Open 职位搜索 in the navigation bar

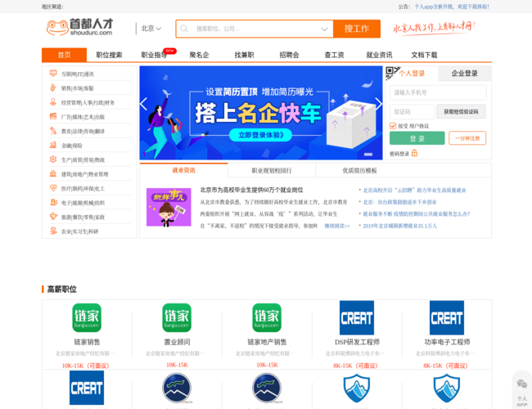(109, 55)
